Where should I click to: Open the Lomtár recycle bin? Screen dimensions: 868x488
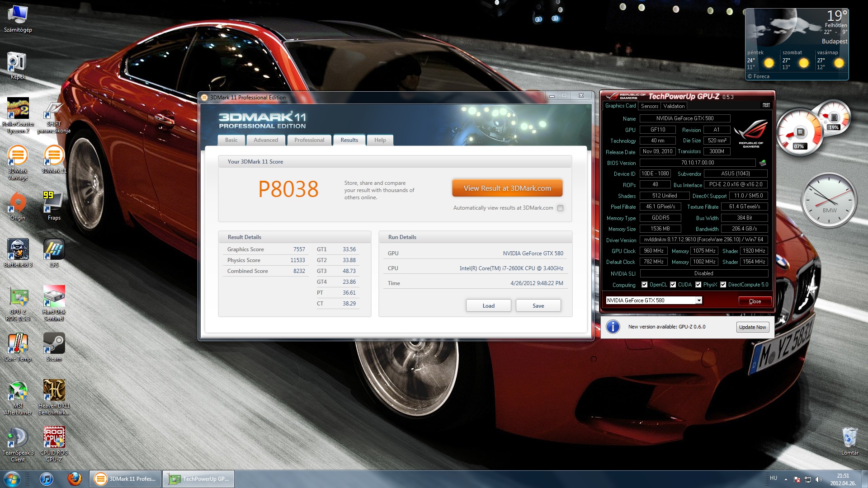click(x=849, y=441)
